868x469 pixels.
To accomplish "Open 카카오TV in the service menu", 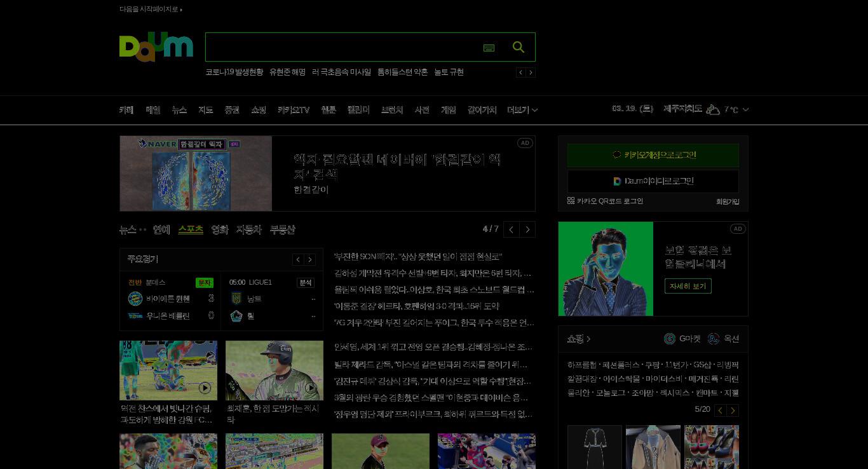I will [294, 110].
